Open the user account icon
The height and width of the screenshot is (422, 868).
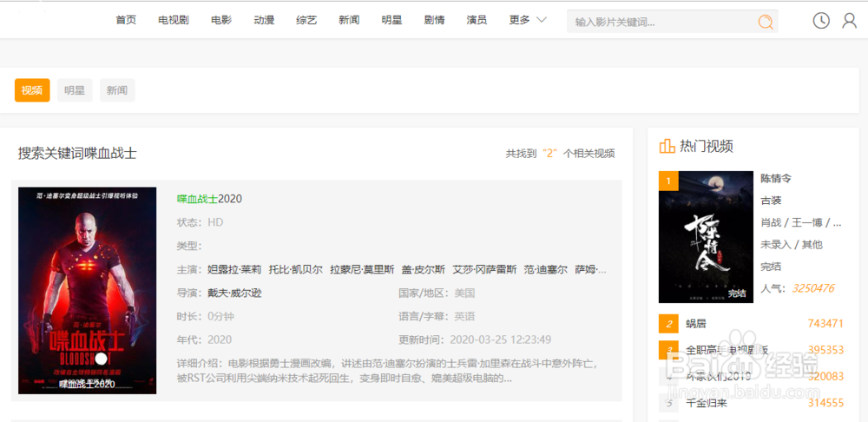tap(849, 21)
